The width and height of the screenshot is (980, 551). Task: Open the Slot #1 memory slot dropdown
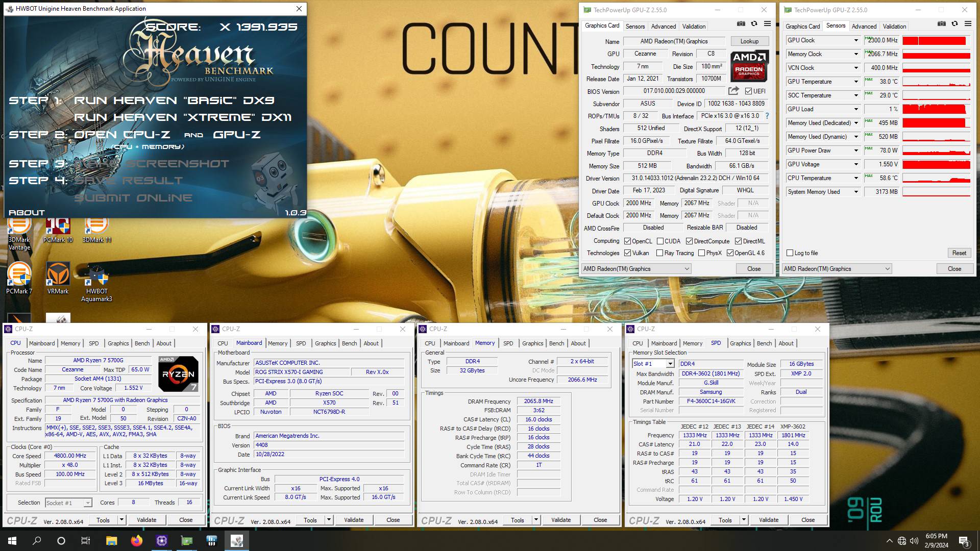coord(653,364)
